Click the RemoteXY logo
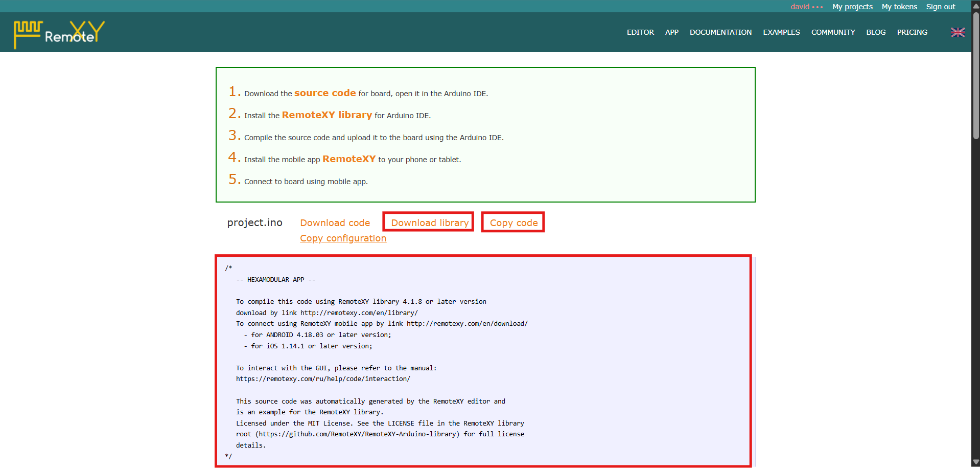This screenshot has width=980, height=468. tap(59, 34)
